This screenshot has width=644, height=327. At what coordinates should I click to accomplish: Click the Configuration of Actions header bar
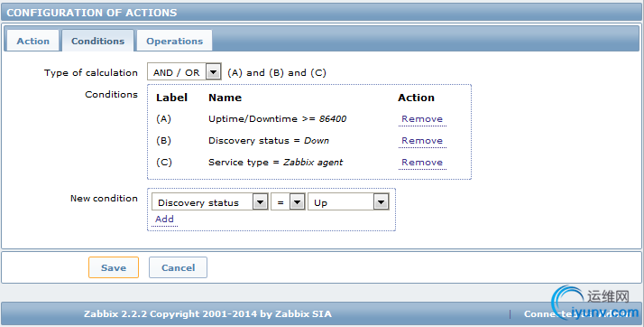coord(322,13)
